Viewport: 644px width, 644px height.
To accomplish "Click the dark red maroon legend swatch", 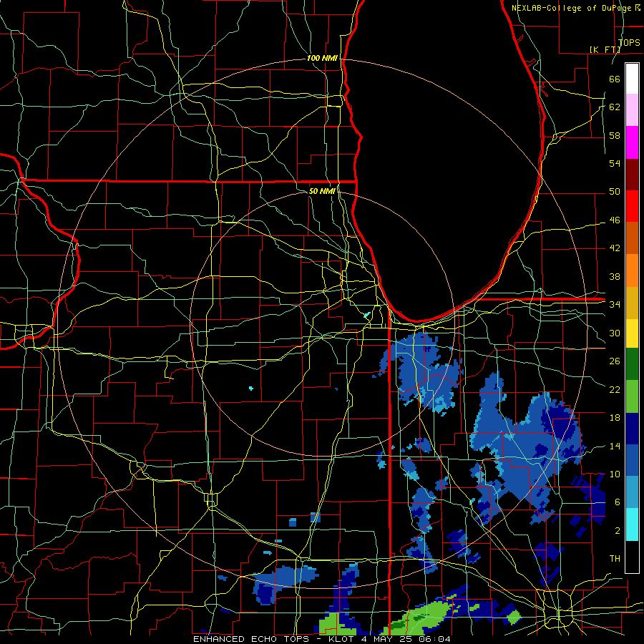I will pos(632,175).
